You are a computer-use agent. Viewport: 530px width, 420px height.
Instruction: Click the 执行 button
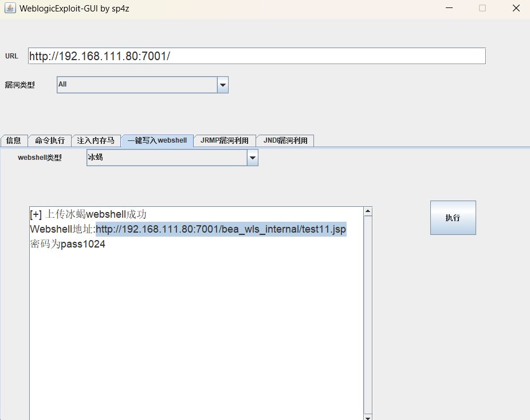tap(453, 218)
